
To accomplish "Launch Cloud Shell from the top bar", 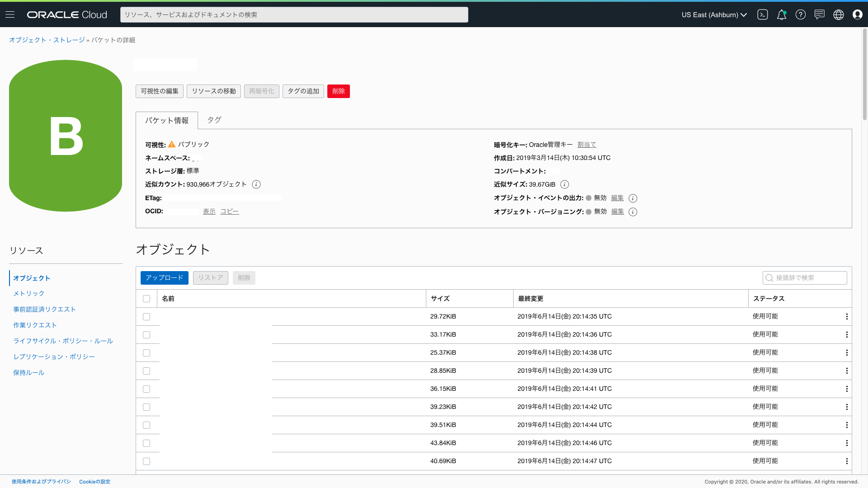I will (x=763, y=14).
